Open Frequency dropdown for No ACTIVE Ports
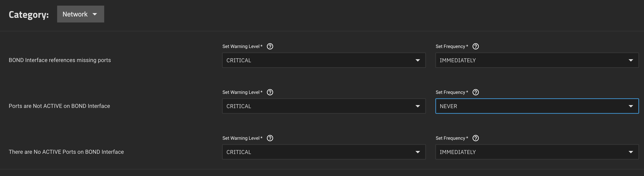Image resolution: width=644 pixels, height=176 pixels. tap(537, 152)
